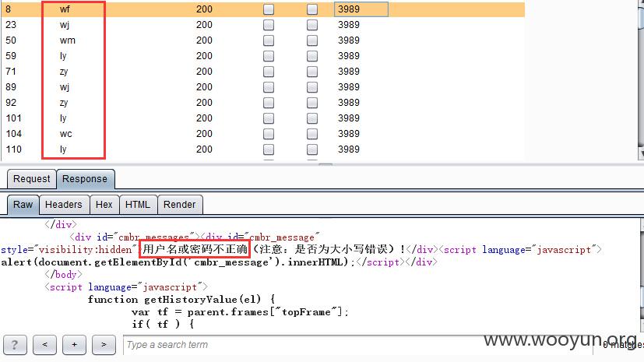Open the Hex view tab
Viewport: 644px width, 362px height.
pos(104,205)
